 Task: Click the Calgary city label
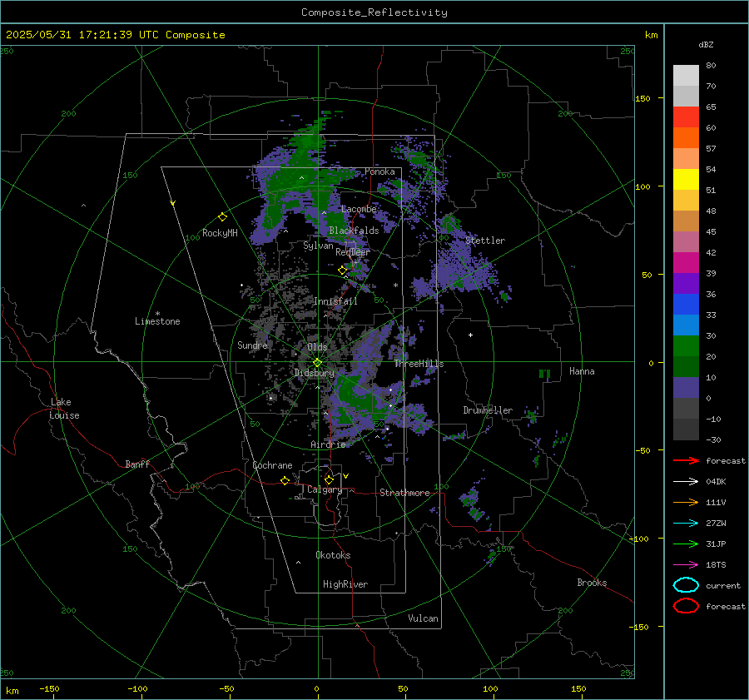coord(325,489)
